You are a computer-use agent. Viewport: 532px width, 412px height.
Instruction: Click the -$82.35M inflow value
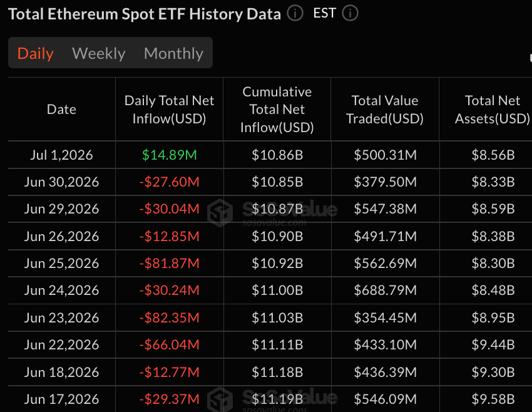click(170, 317)
